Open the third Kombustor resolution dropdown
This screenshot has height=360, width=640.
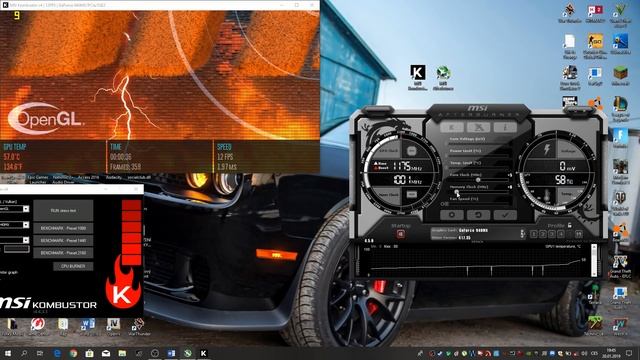coord(26,240)
